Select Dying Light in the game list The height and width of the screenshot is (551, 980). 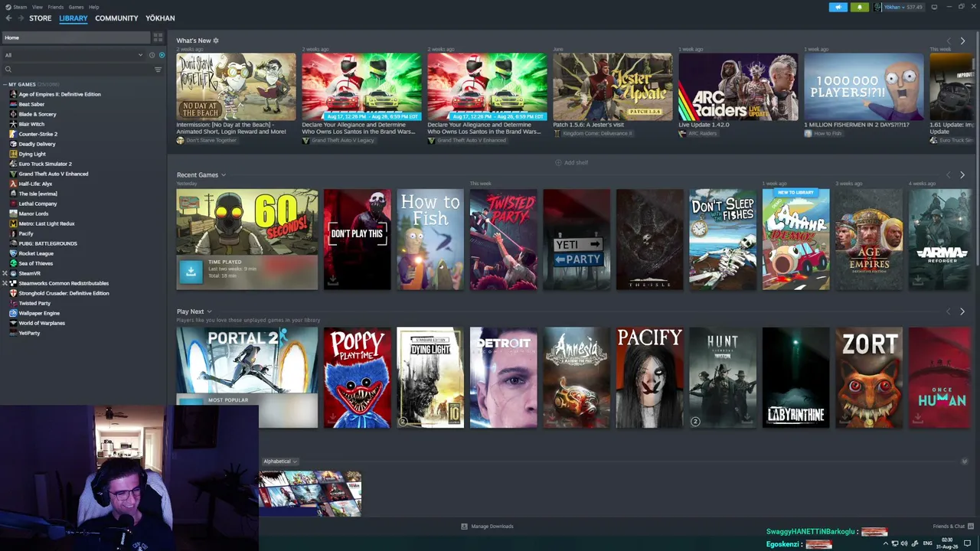click(x=32, y=154)
